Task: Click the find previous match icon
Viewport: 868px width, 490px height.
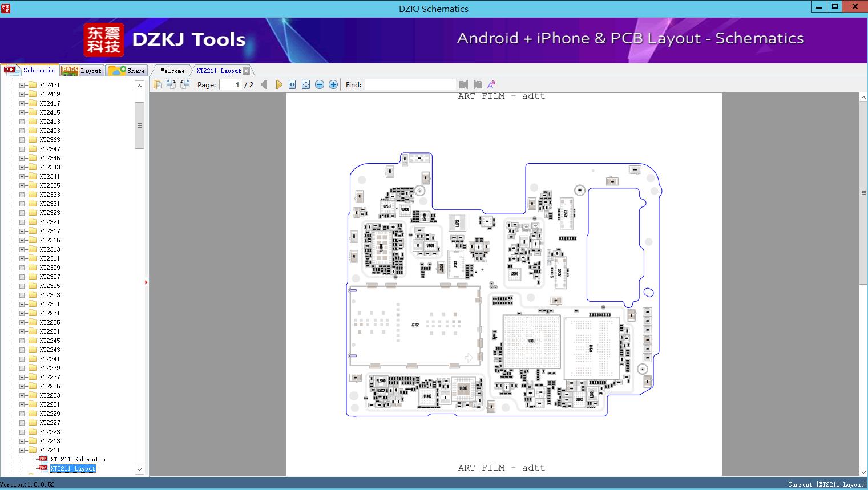Action: 463,84
